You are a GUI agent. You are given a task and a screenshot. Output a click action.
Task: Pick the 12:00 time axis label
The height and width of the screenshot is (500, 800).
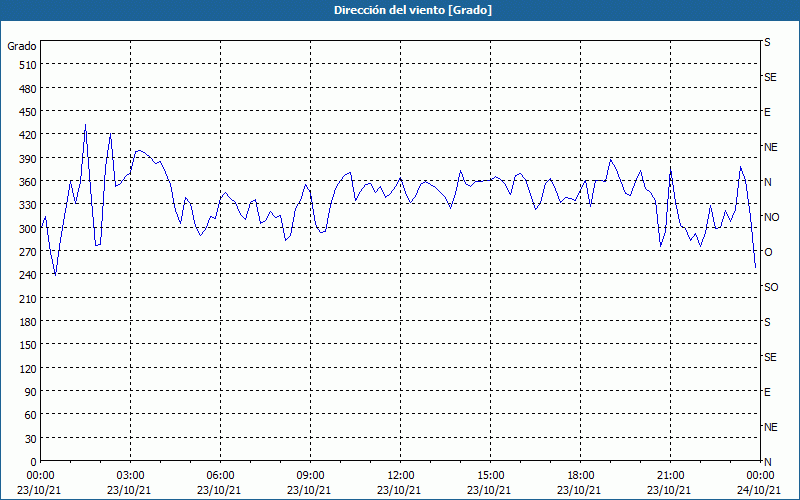pos(400,476)
